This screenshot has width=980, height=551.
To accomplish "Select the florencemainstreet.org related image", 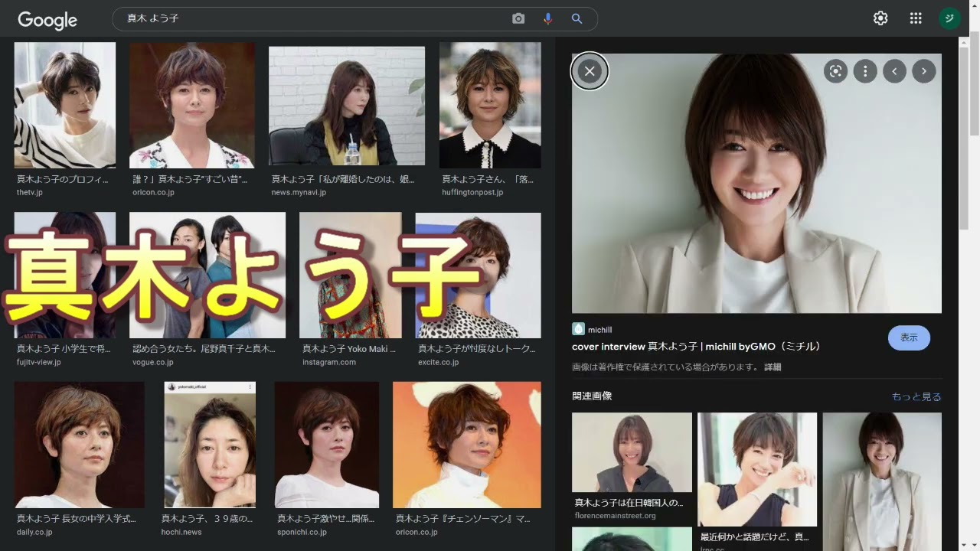I will (x=632, y=452).
